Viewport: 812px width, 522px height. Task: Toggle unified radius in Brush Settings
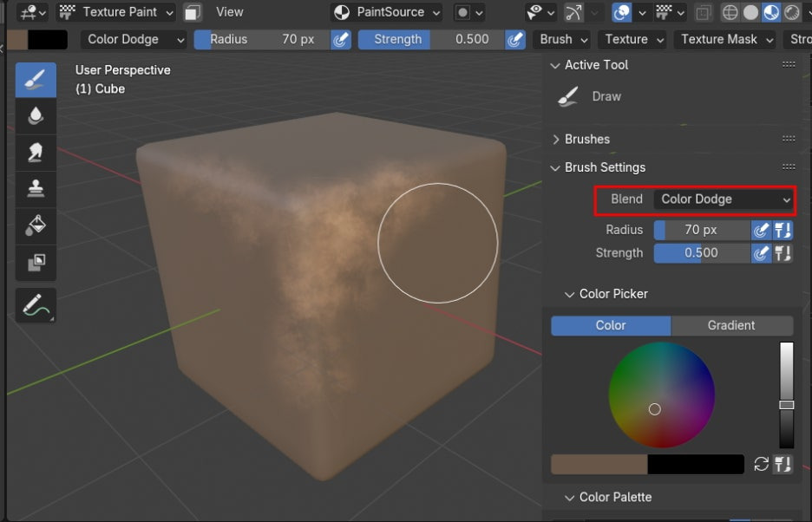click(783, 230)
